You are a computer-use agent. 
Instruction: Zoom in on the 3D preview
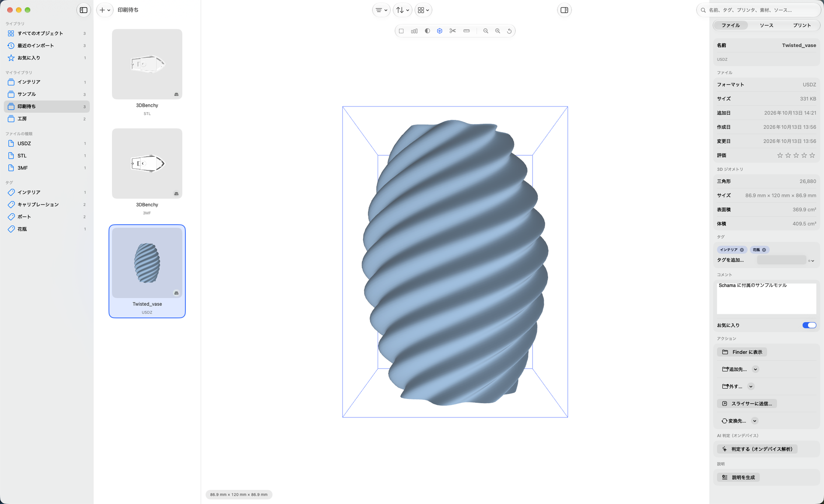(x=498, y=31)
